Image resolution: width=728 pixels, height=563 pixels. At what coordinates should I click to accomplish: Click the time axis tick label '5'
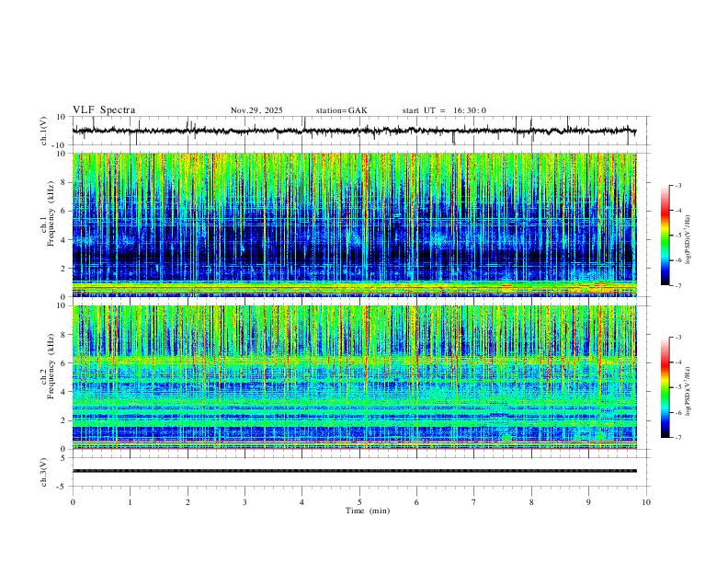(359, 502)
